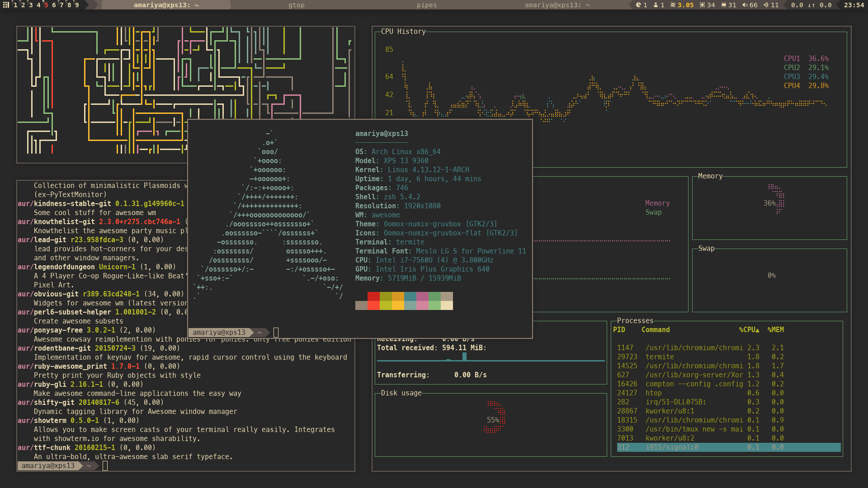The height and width of the screenshot is (488, 868).
Task: Click the bright red neofetch color block
Action: (x=373, y=305)
